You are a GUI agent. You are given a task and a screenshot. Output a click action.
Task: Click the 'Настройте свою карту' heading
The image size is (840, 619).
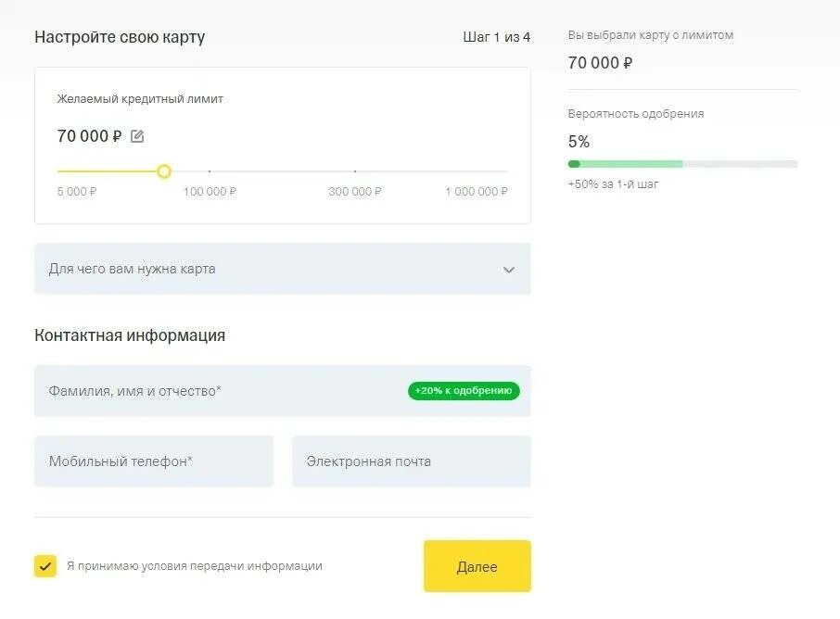[x=120, y=37]
